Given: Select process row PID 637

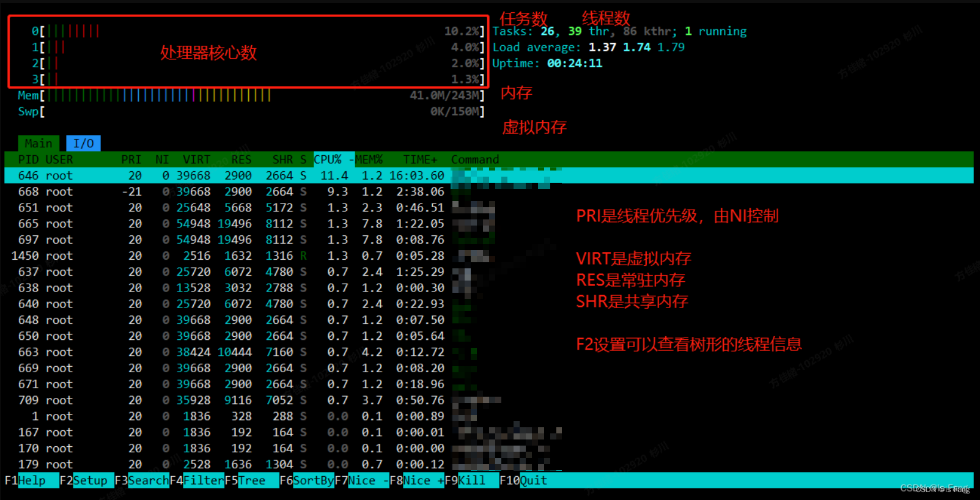Looking at the screenshot, I should (489, 271).
